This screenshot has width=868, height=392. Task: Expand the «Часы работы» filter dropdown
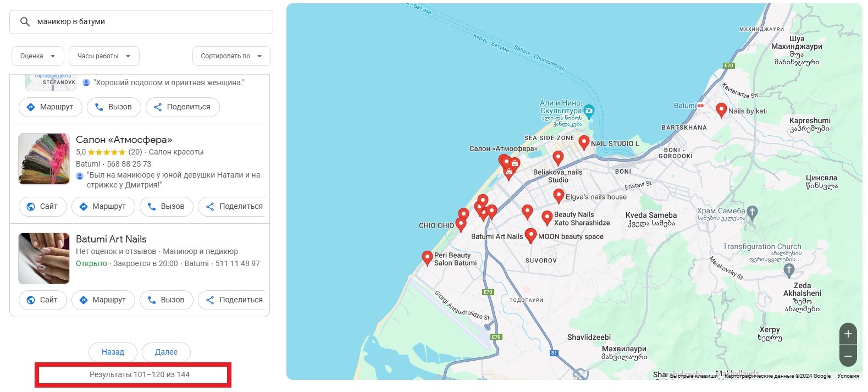pyautogui.click(x=104, y=56)
